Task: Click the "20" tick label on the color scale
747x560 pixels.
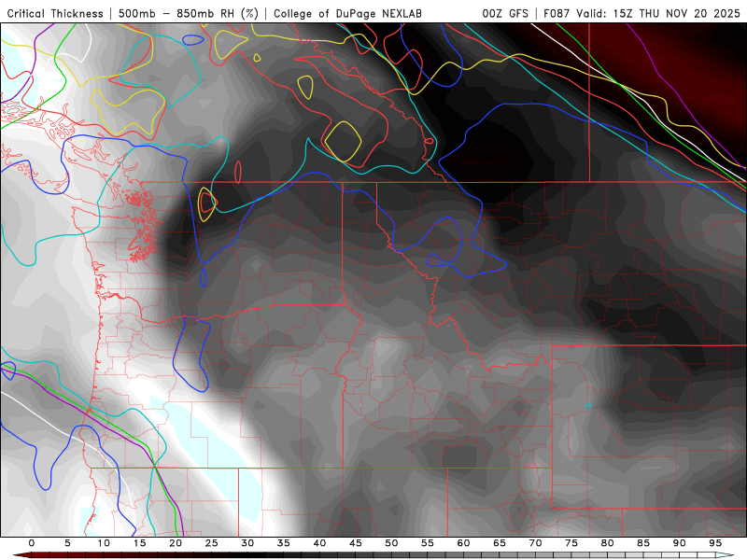Action: [176, 543]
